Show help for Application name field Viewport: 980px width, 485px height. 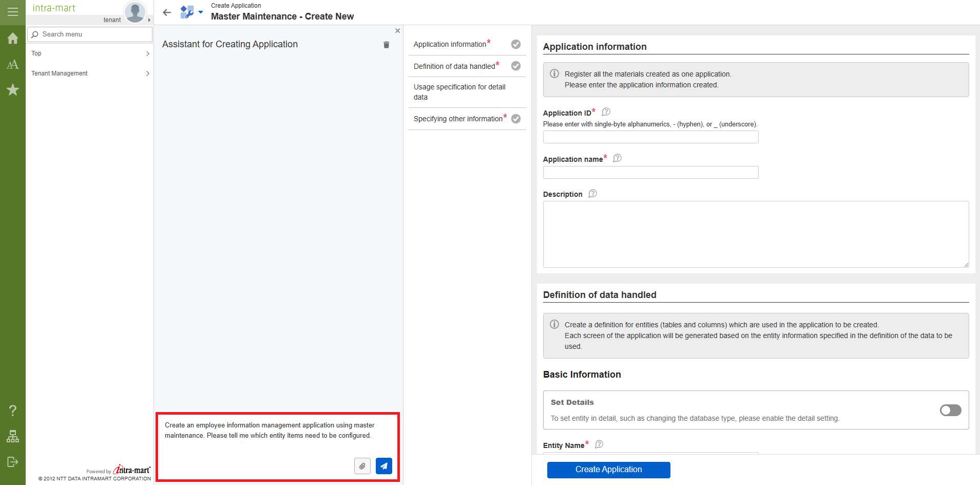(x=618, y=158)
